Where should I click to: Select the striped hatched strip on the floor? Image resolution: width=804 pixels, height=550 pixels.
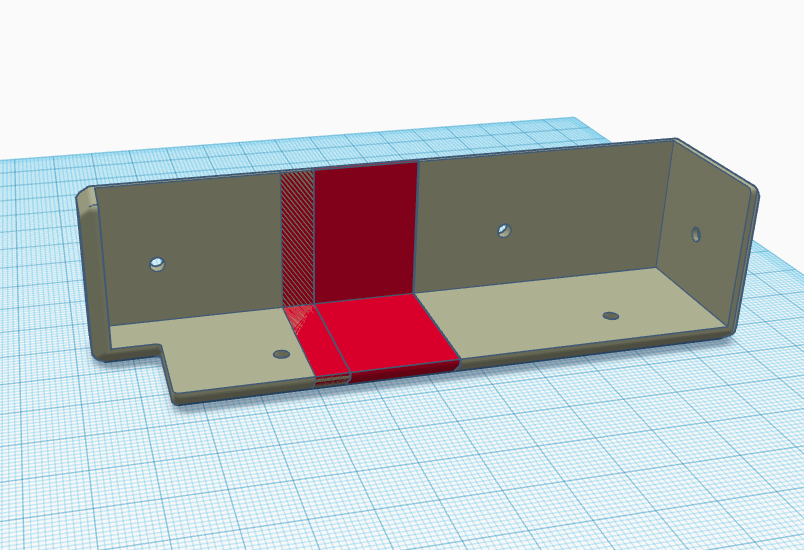pos(311,342)
